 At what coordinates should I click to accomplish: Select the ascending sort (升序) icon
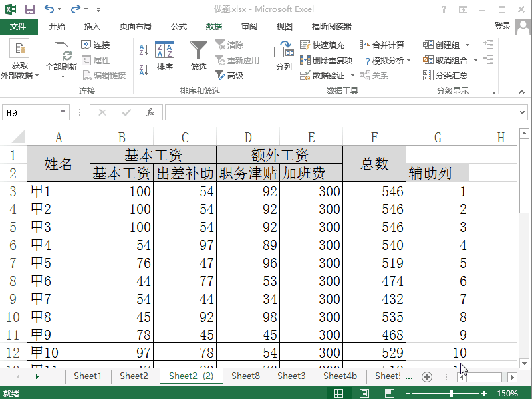pos(145,49)
